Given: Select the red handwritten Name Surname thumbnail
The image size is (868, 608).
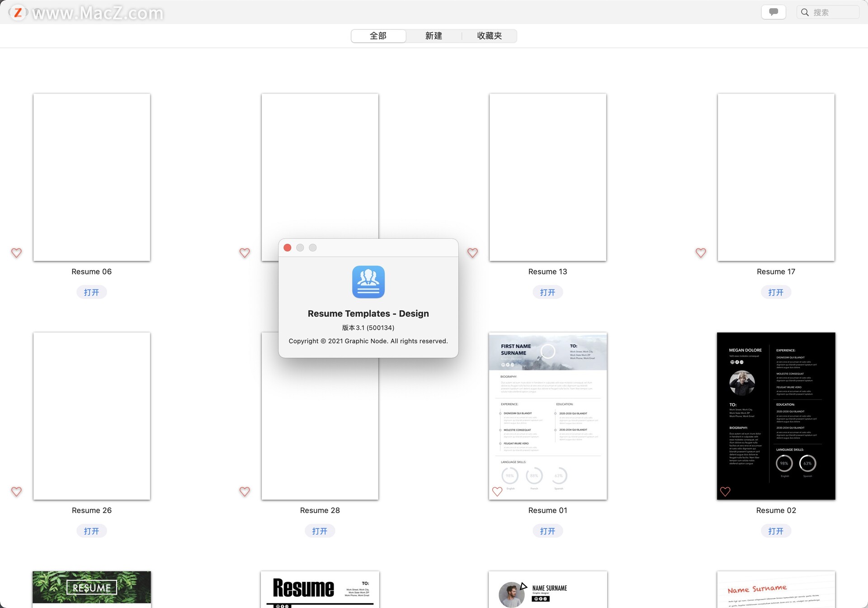Looking at the screenshot, I should coord(776,589).
